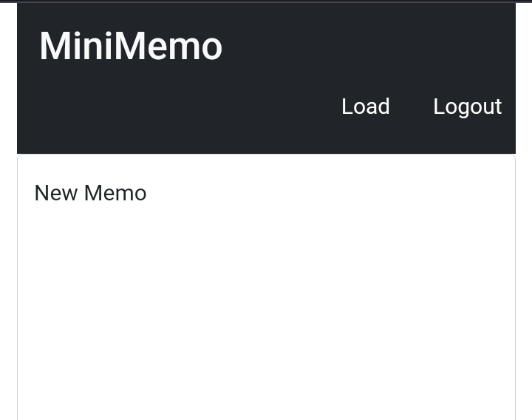Open the Load menu item

(365, 106)
